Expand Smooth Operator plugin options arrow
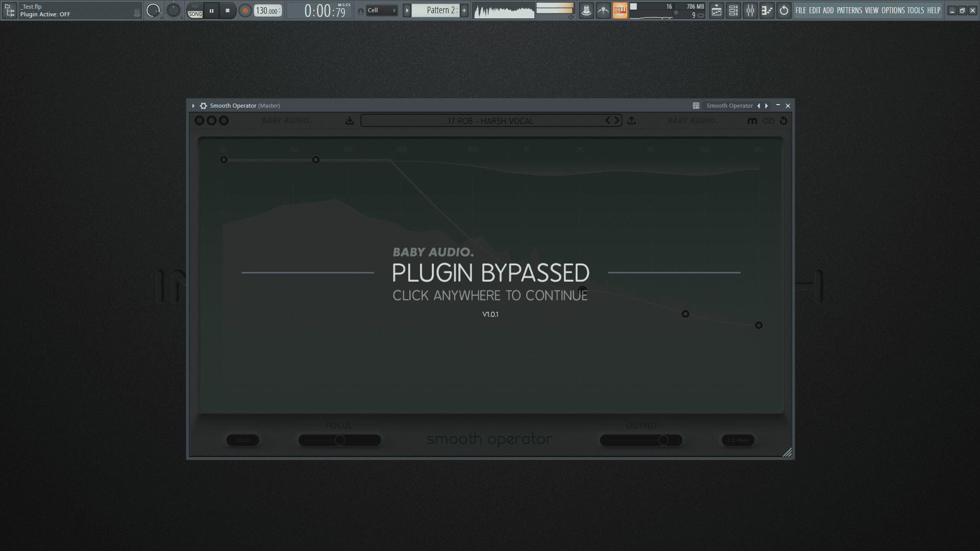 pos(193,106)
